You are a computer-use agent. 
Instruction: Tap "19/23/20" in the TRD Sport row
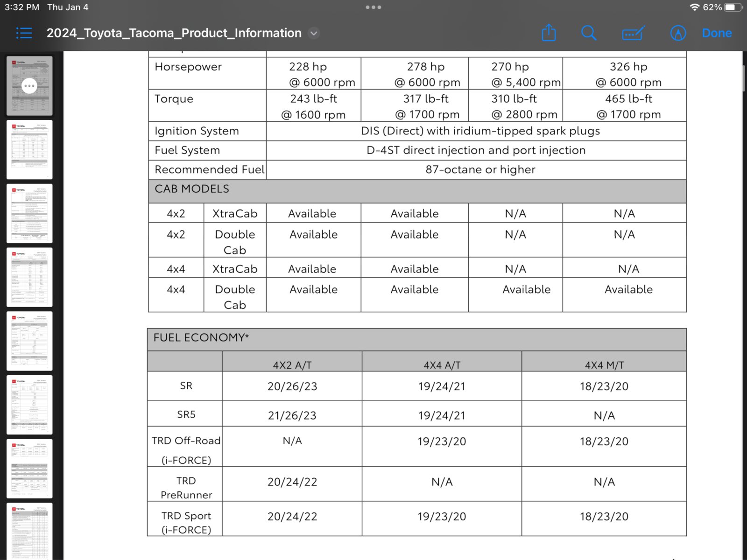tap(442, 517)
